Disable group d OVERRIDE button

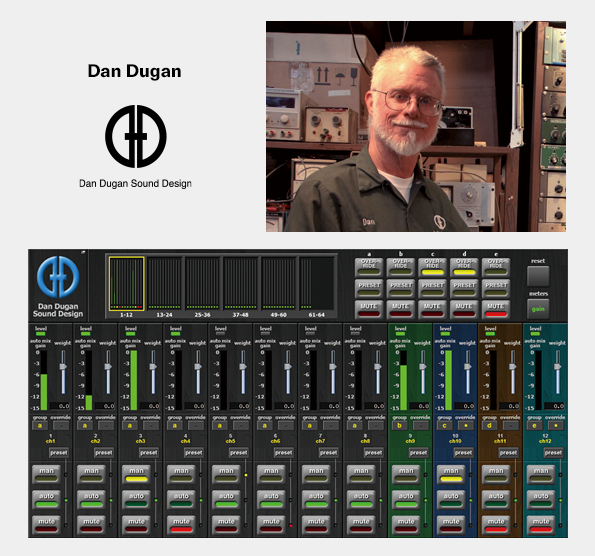coord(464,267)
